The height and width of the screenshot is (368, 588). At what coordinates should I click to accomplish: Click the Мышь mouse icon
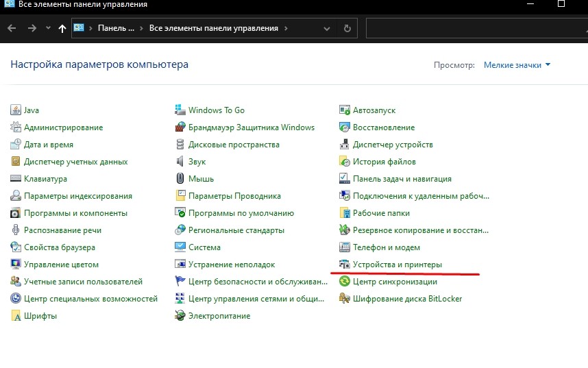180,179
